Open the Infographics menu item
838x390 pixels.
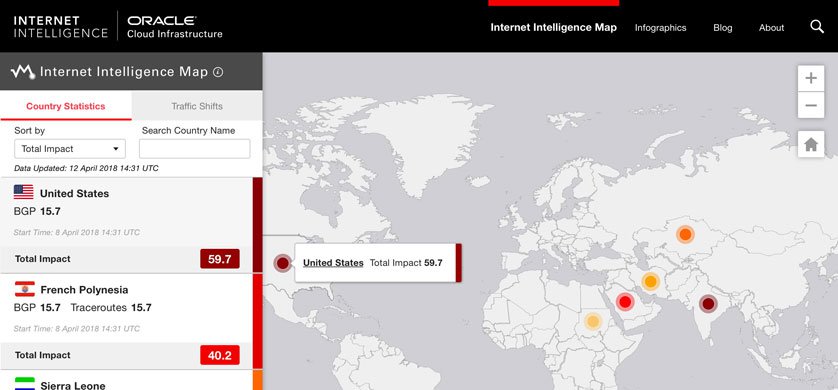(x=660, y=28)
